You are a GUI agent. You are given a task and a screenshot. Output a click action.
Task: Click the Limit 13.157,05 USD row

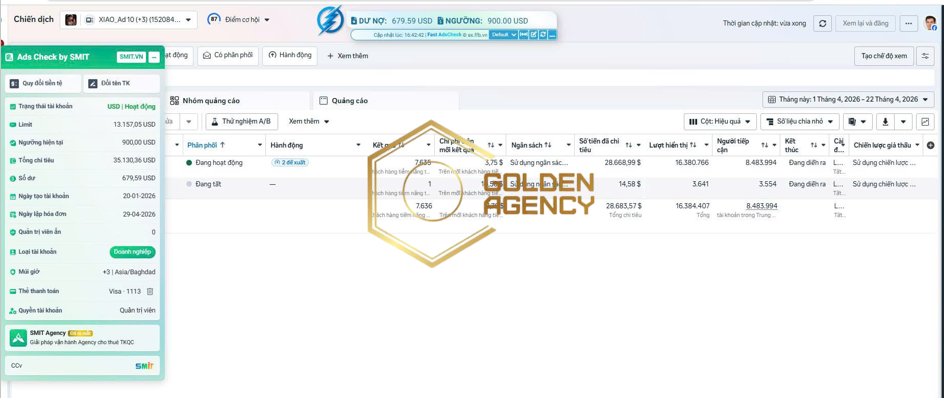point(83,125)
